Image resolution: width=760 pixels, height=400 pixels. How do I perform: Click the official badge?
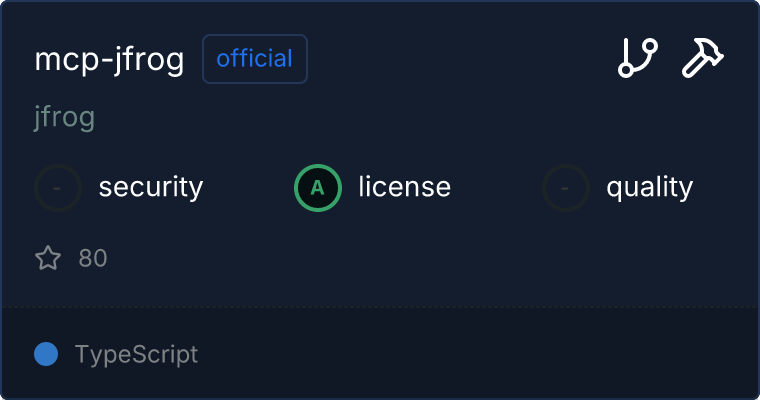click(255, 59)
